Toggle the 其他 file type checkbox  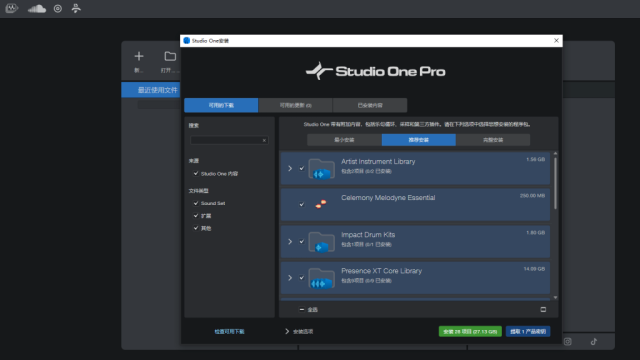[196, 228]
